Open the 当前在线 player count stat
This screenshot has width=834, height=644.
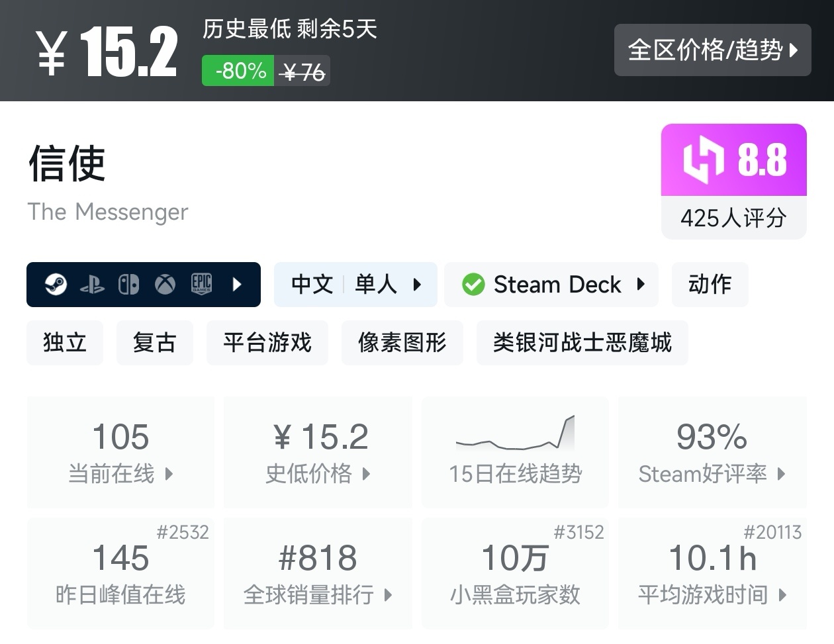click(x=120, y=451)
